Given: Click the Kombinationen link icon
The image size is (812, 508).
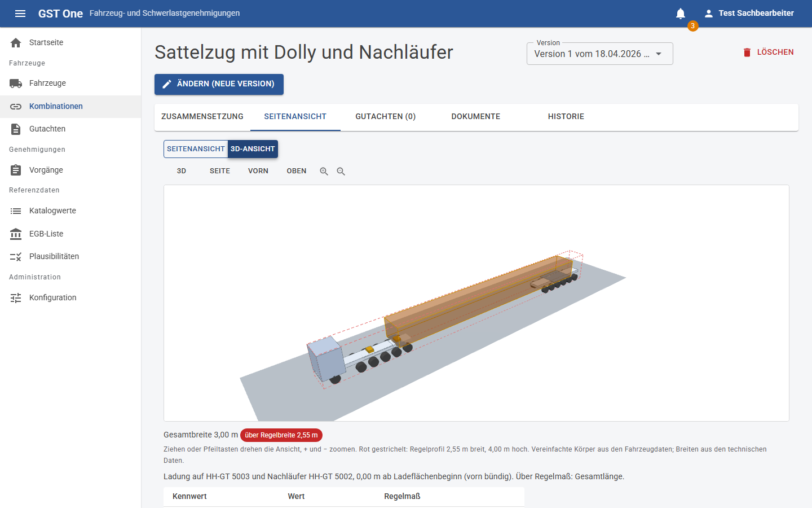Looking at the screenshot, I should (16, 107).
